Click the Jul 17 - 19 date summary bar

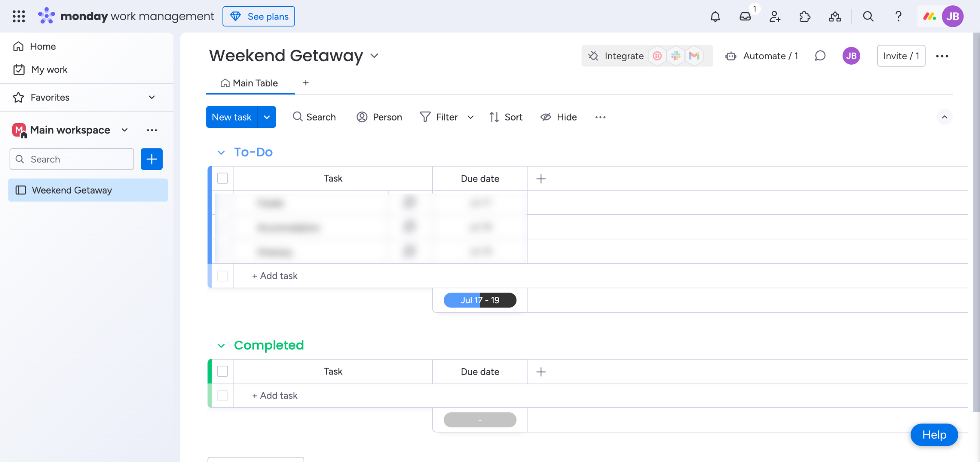(x=480, y=300)
